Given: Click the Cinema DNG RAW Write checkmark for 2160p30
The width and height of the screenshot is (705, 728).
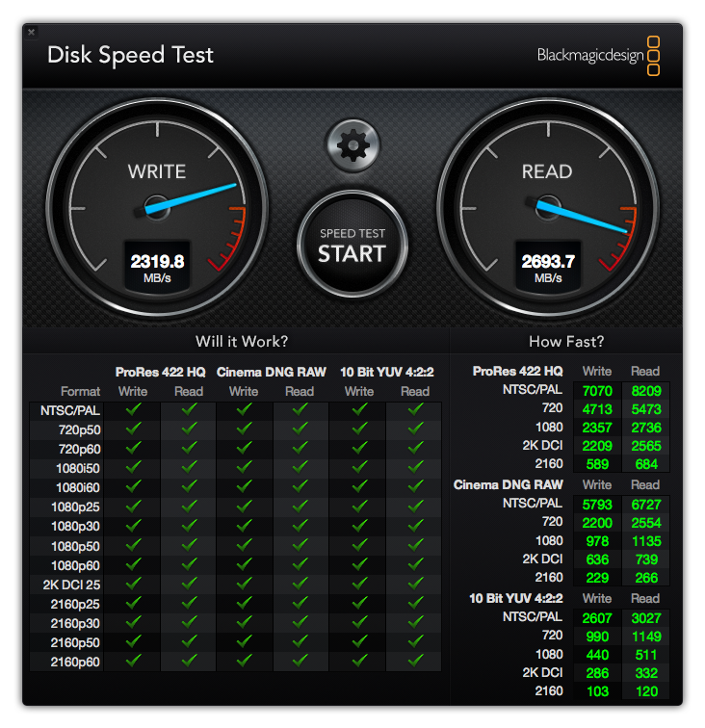Looking at the screenshot, I should [245, 622].
